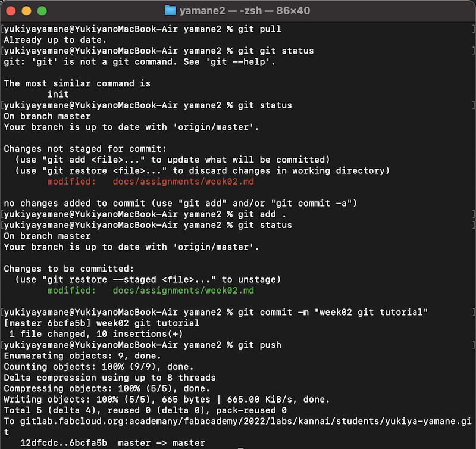The image size is (476, 449).
Task: Click 'Counting objects: 100% (9/9), done.' line
Action: click(x=99, y=367)
